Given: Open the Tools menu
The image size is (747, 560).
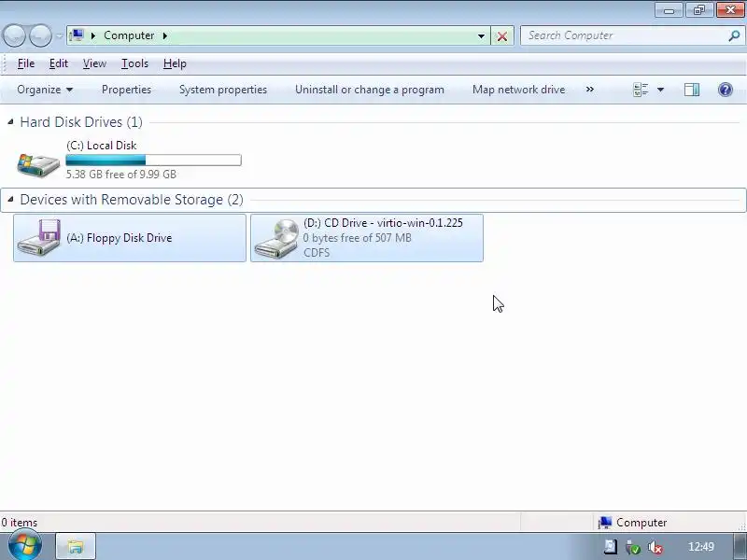Looking at the screenshot, I should pyautogui.click(x=134, y=63).
